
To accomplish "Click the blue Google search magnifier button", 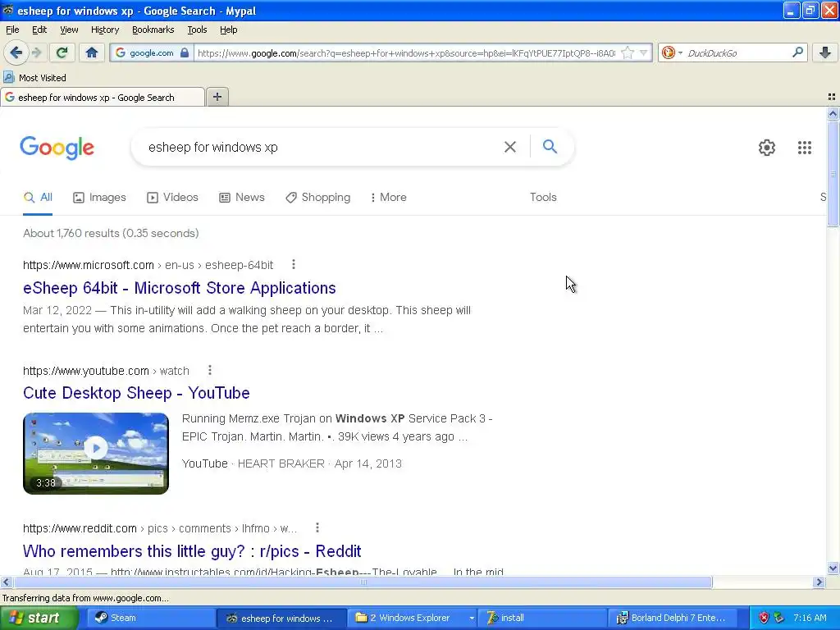I will [x=550, y=146].
